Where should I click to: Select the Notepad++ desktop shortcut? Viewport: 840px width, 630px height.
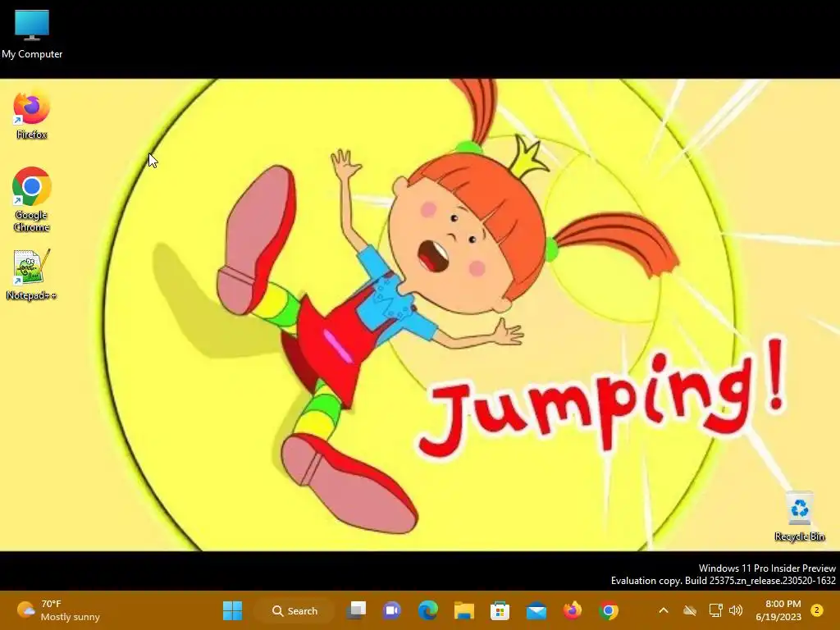(x=32, y=275)
